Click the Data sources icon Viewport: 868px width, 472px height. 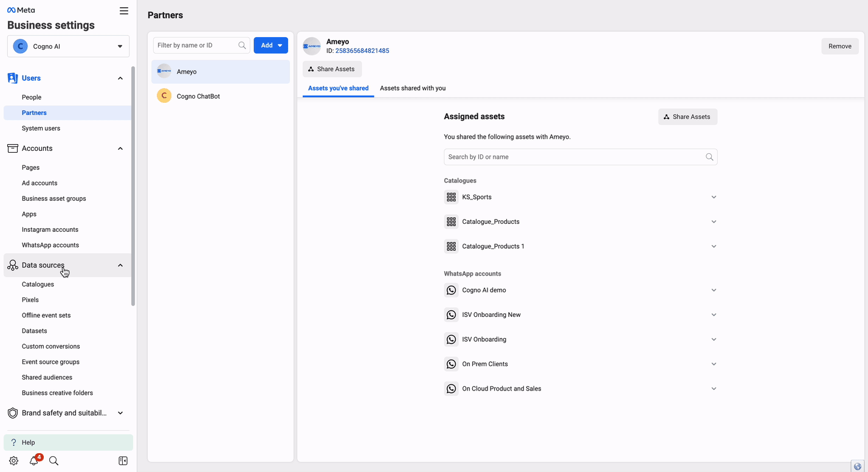click(12, 265)
